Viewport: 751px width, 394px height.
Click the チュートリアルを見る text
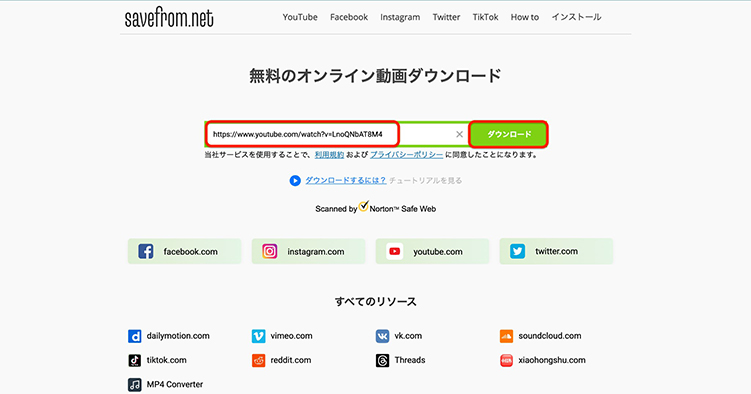(x=425, y=180)
